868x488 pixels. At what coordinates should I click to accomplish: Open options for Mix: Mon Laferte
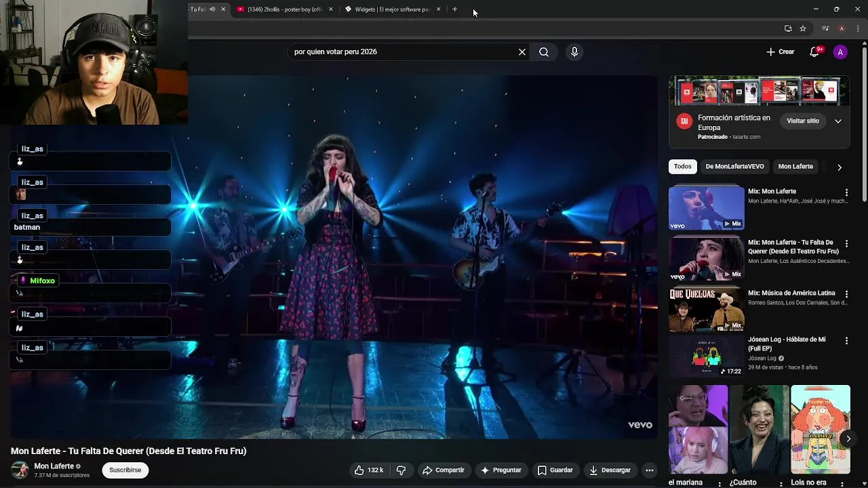(846, 192)
